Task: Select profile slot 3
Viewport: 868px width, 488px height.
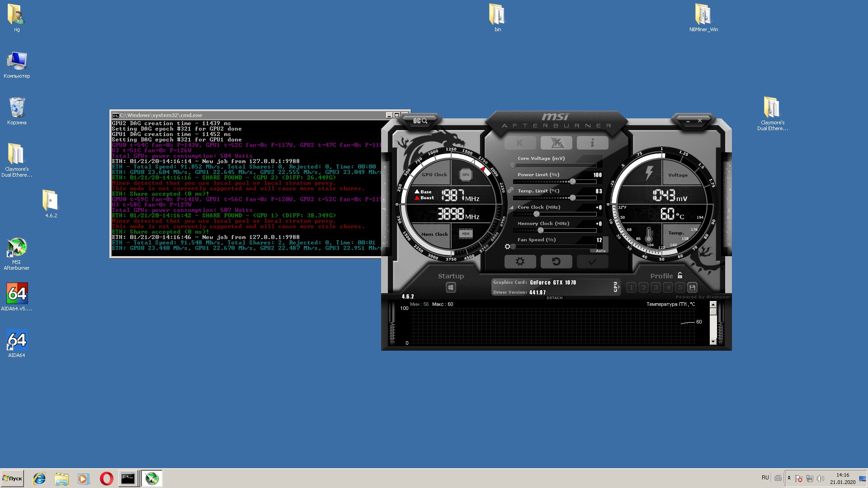Action: (656, 287)
